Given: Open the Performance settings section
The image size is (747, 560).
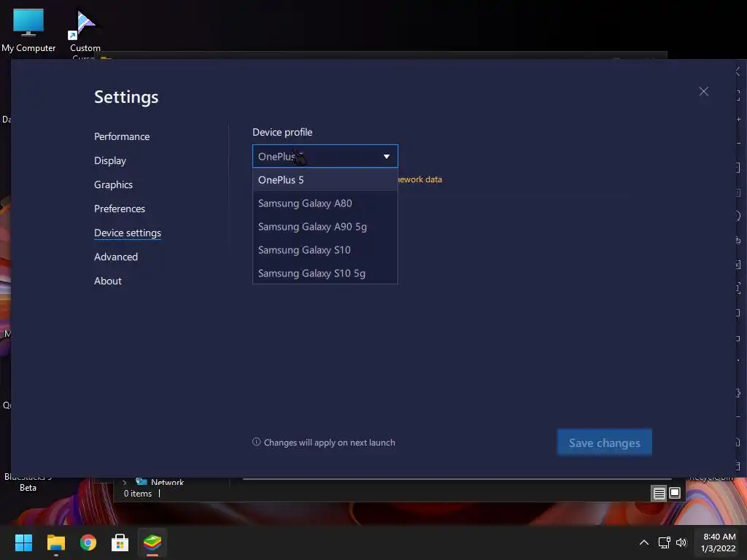Looking at the screenshot, I should pos(122,136).
